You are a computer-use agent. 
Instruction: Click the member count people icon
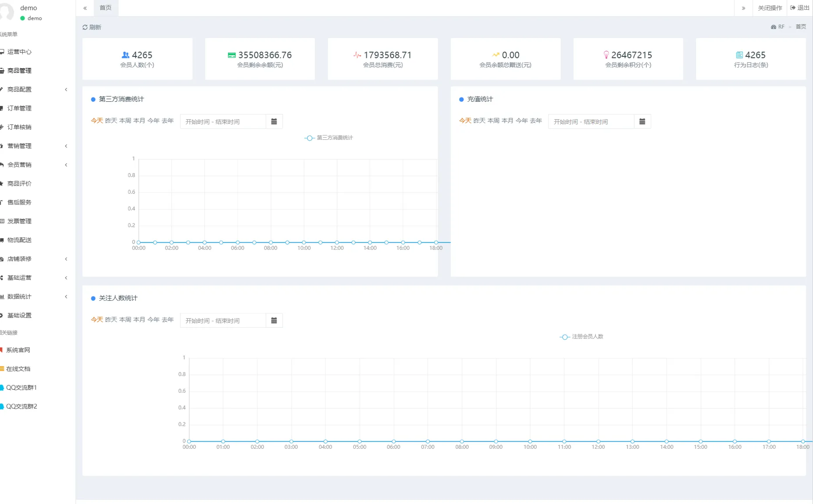coord(125,55)
